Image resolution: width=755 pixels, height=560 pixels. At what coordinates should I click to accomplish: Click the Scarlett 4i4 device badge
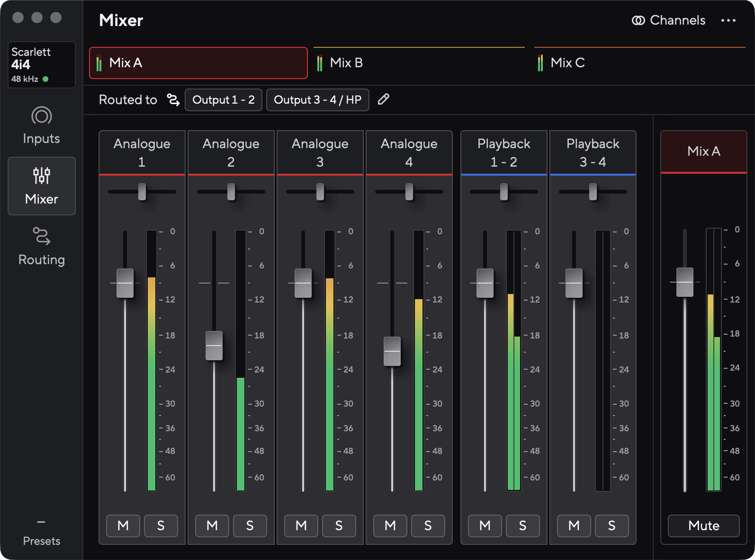click(42, 65)
